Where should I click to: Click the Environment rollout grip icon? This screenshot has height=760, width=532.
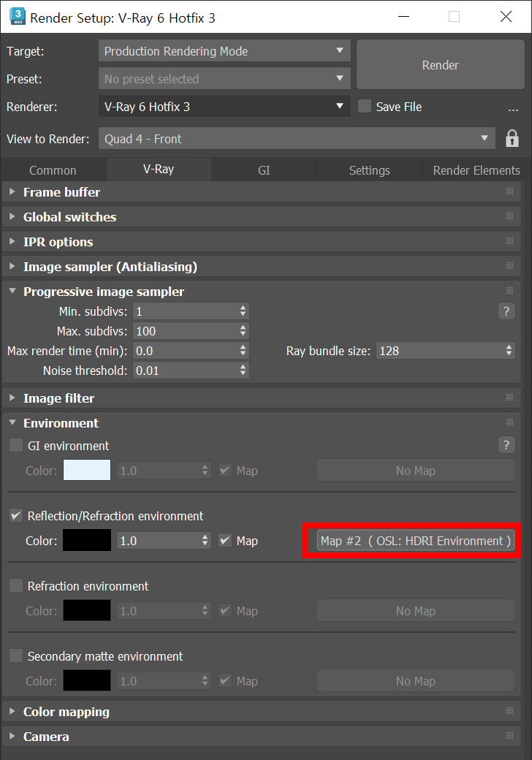[510, 422]
